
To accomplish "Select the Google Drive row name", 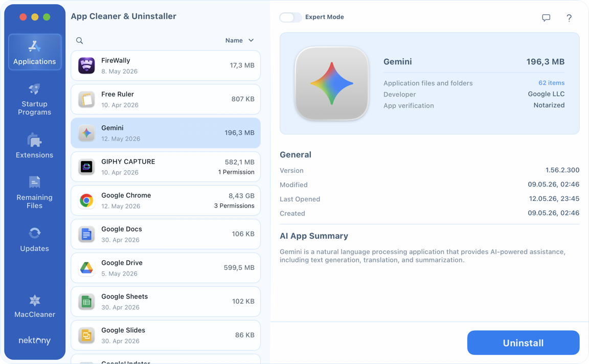I will pos(122,263).
